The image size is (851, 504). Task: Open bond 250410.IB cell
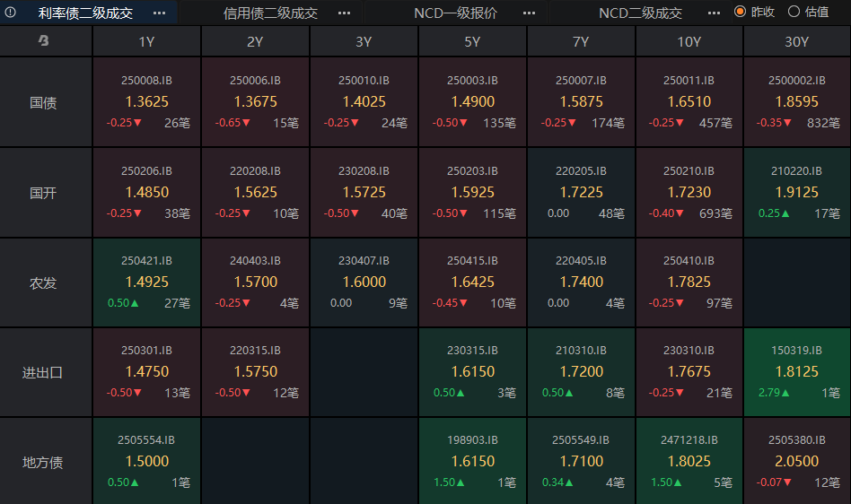click(x=689, y=282)
